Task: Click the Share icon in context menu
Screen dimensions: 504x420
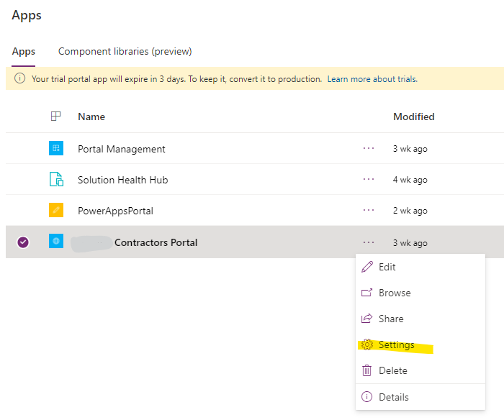Action: tap(366, 318)
